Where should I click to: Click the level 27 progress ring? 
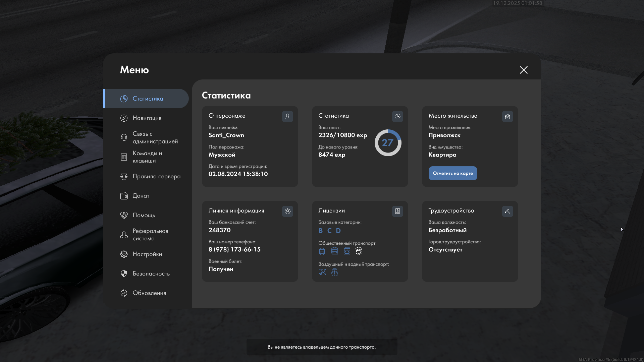[388, 143]
